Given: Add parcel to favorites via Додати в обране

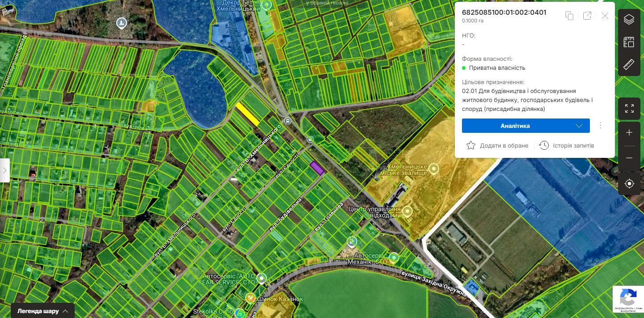Looking at the screenshot, I should pyautogui.click(x=497, y=145).
